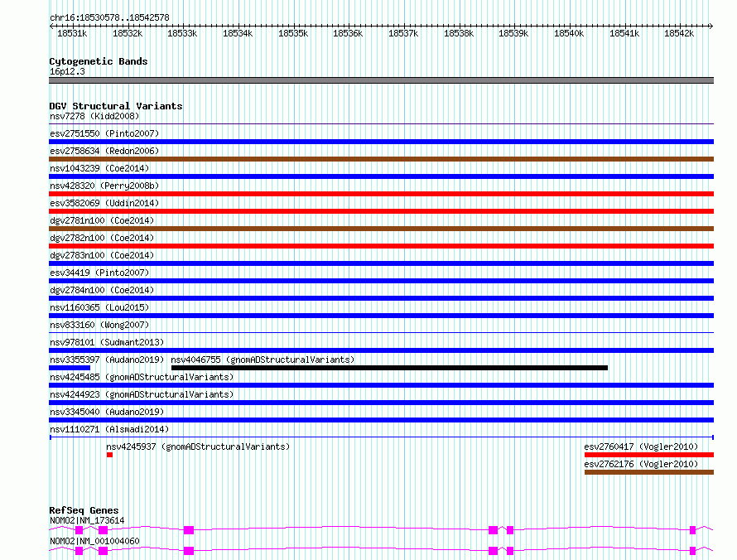Screen dimensions: 737x560
Task: Click the red esv2760417 variant bar
Action: point(649,455)
